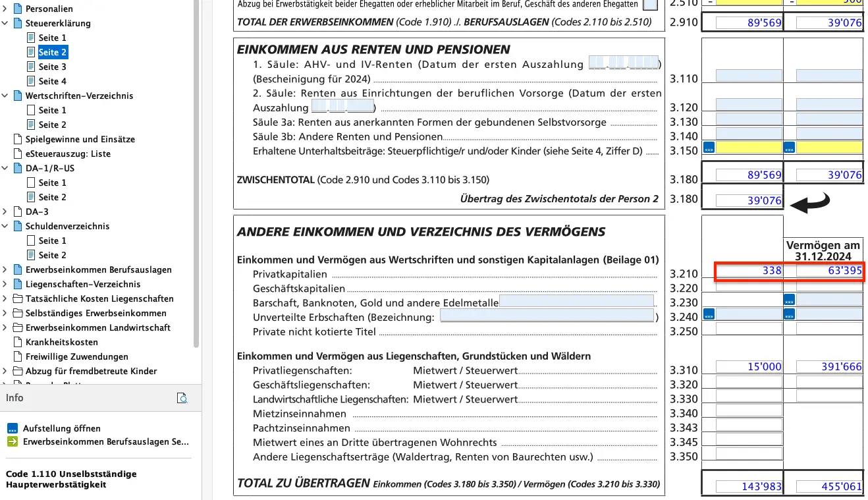This screenshot has height=500, width=868.
Task: Open eSteuerauszug: Liste entry
Action: [x=68, y=153]
